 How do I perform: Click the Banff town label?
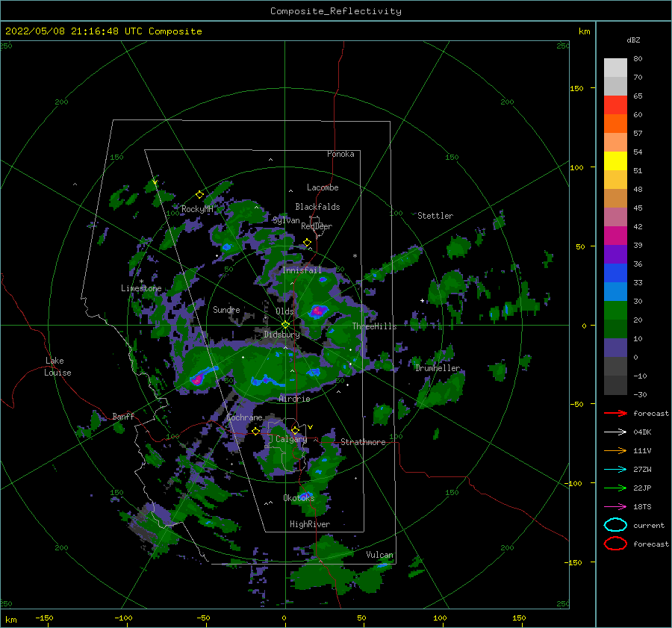pos(123,416)
